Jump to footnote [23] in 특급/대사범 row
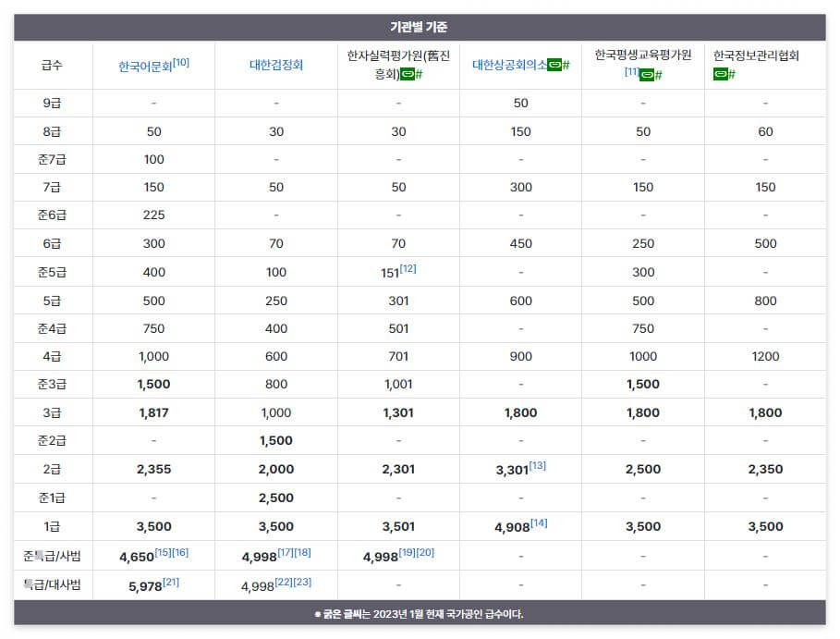 pyautogui.click(x=302, y=582)
